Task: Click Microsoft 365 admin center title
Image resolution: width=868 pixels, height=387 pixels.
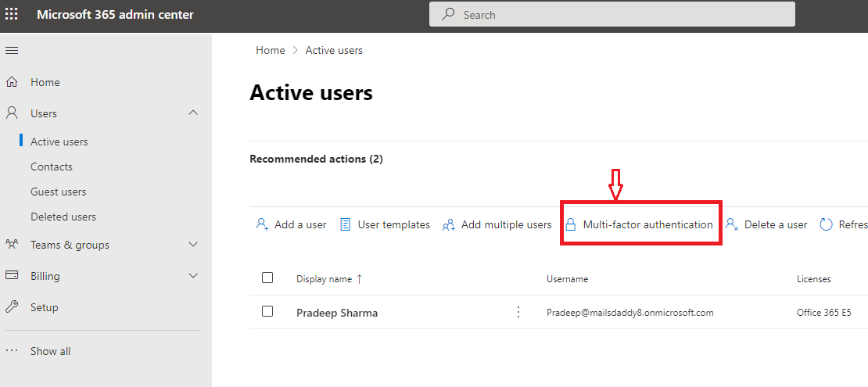Action: pyautogui.click(x=115, y=14)
